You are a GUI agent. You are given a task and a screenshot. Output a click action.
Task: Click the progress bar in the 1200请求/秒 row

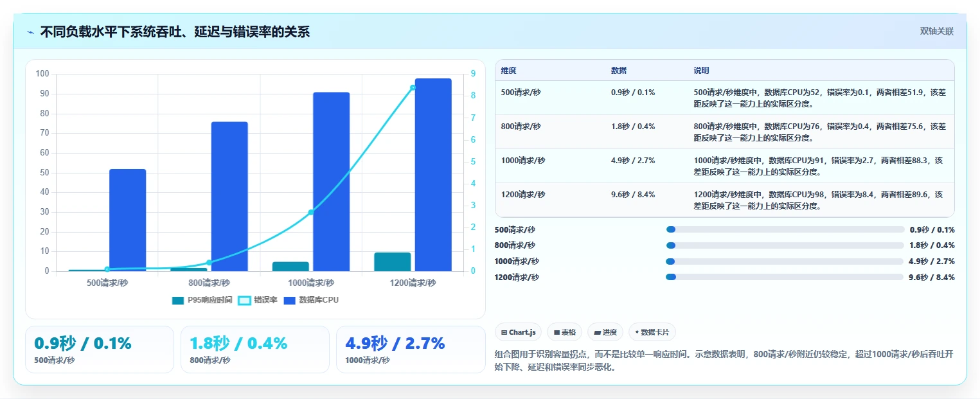click(x=785, y=277)
